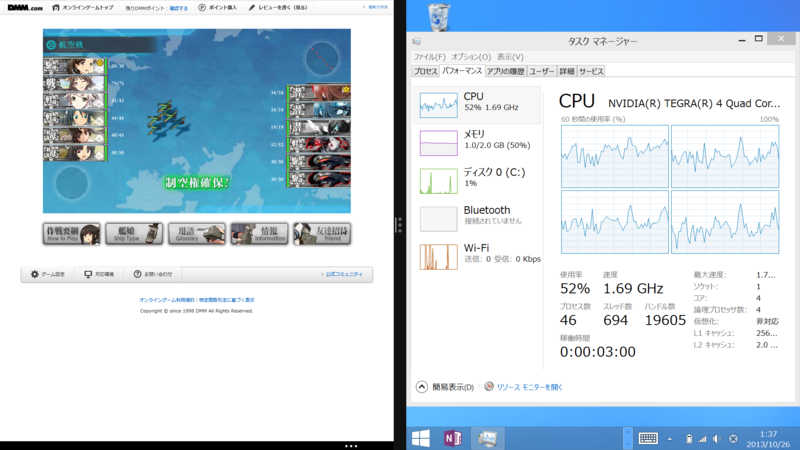
Task: Click the Windows Start button
Action: 421,438
